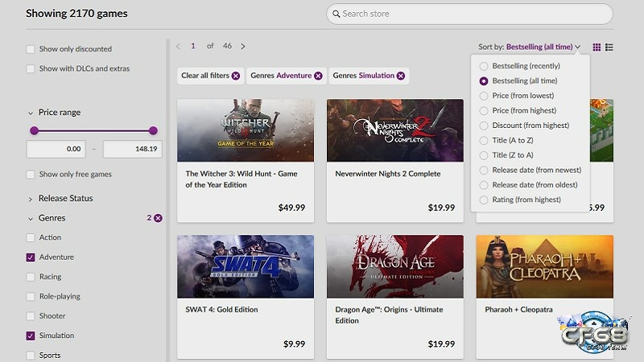Toggle Show only discounted checkbox
This screenshot has height=362, width=644.
pos(31,49)
